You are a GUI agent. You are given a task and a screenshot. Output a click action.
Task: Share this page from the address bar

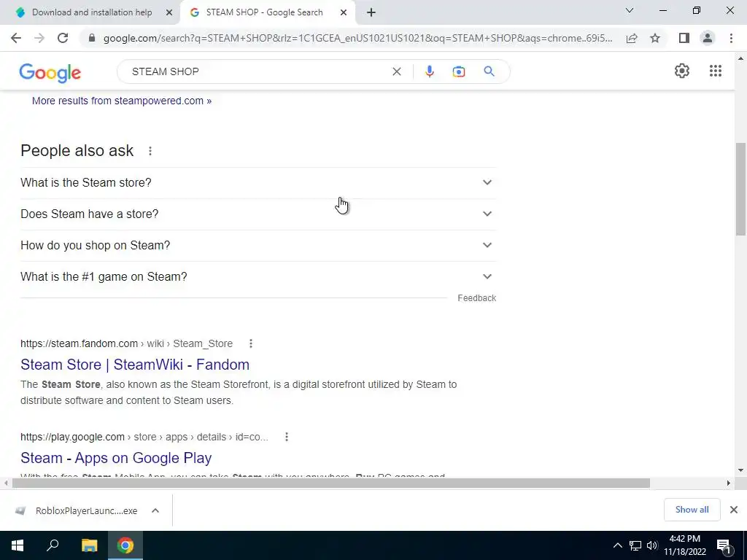pyautogui.click(x=632, y=38)
